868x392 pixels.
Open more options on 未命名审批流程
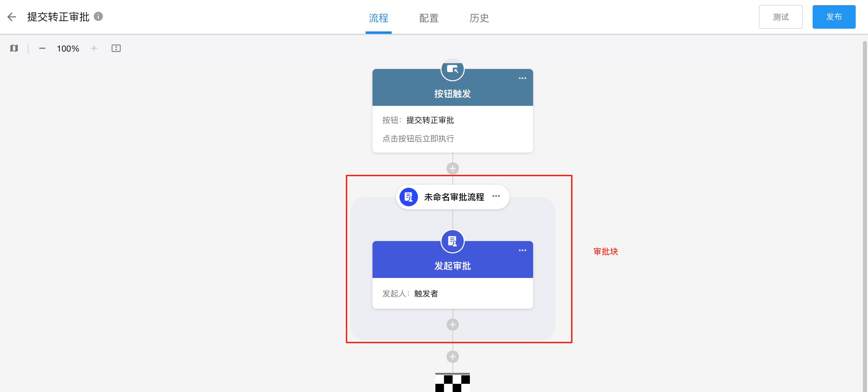[496, 196]
